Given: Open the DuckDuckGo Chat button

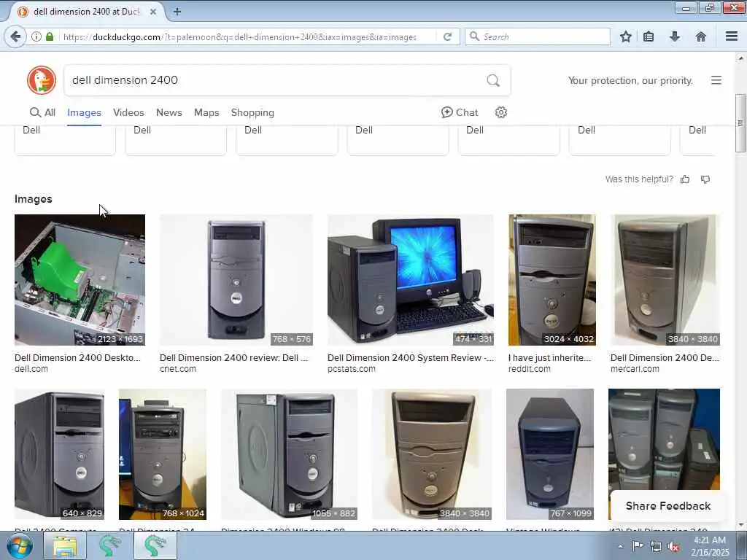Looking at the screenshot, I should click(460, 112).
